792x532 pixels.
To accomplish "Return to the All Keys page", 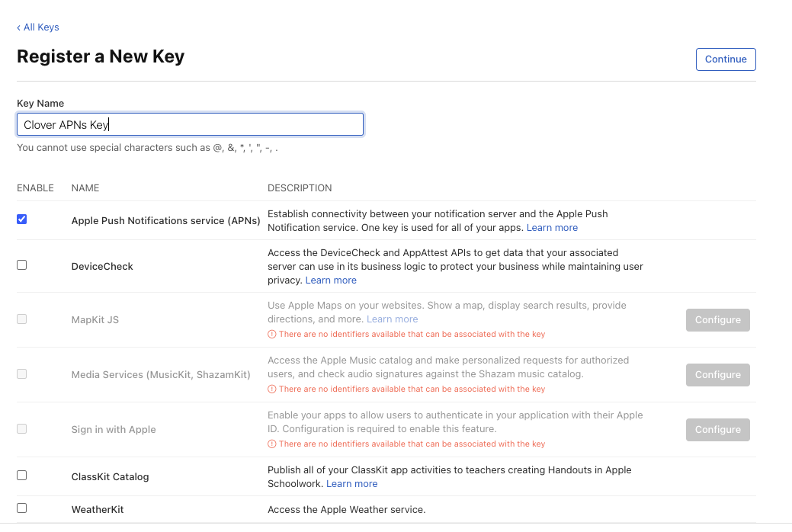I will pos(40,27).
